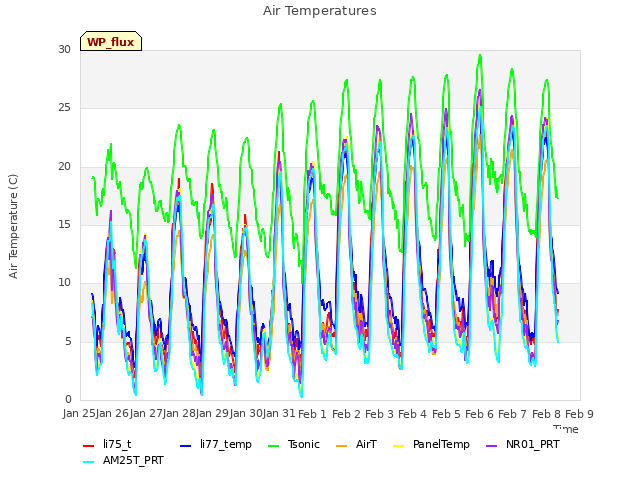The width and height of the screenshot is (640, 480).
Task: Click the orange AirT legend swatch
Action: [x=341, y=446]
